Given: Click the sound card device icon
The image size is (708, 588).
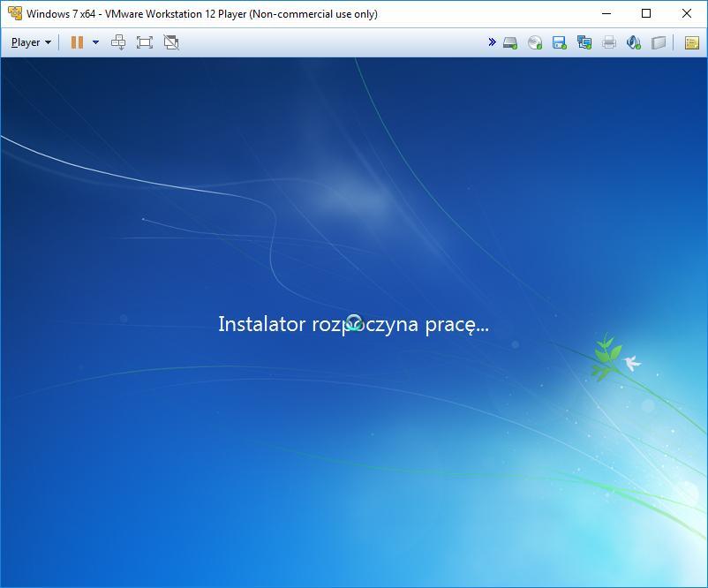Looking at the screenshot, I should pyautogui.click(x=634, y=43).
